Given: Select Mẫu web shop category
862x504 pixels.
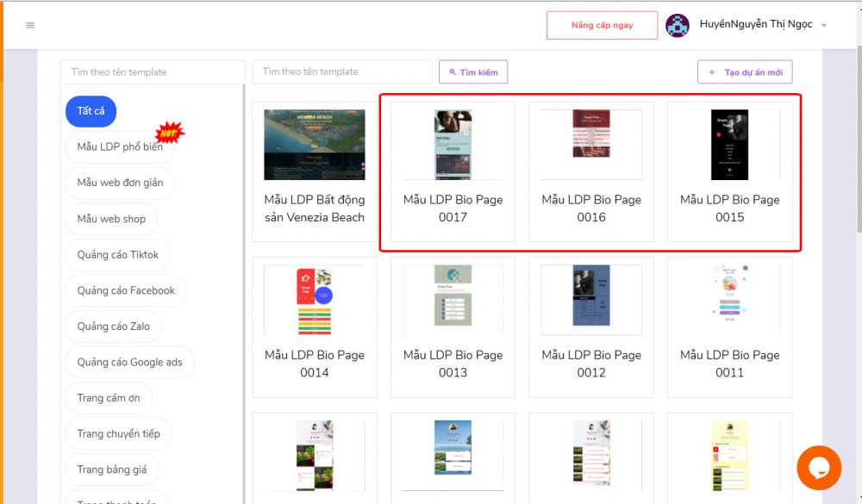Looking at the screenshot, I should click(111, 219).
